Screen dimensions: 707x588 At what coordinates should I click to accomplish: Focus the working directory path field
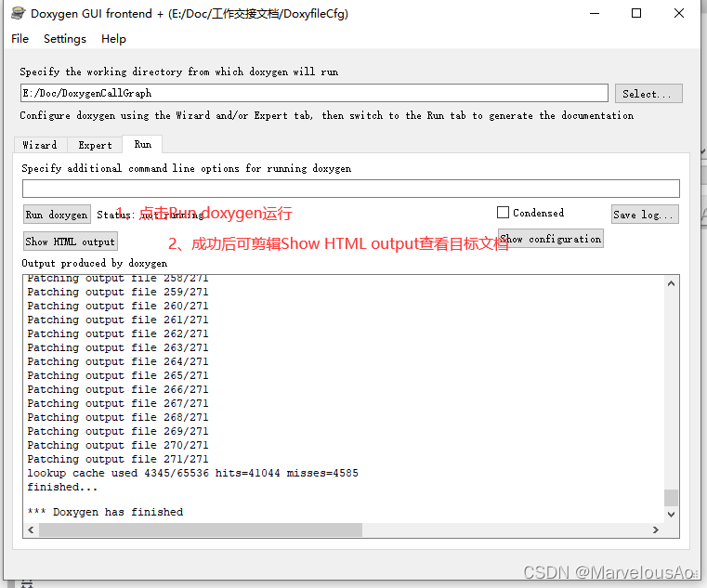pyautogui.click(x=315, y=93)
